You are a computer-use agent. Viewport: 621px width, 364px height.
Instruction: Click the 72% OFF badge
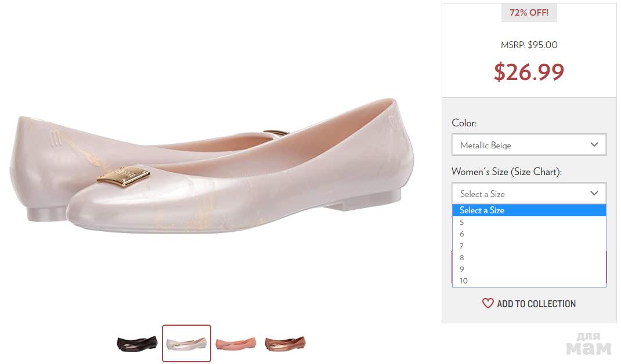click(x=529, y=13)
